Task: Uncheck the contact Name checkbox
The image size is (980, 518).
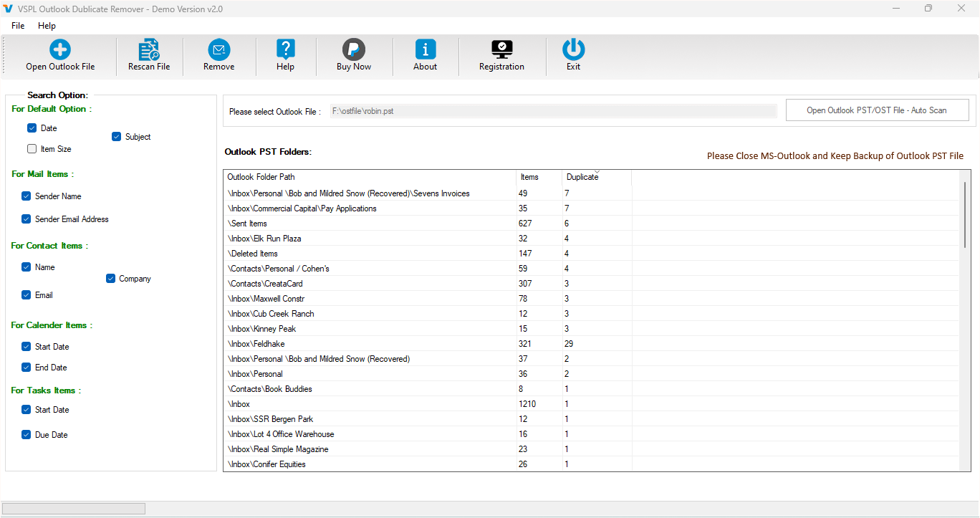Action: (26, 267)
